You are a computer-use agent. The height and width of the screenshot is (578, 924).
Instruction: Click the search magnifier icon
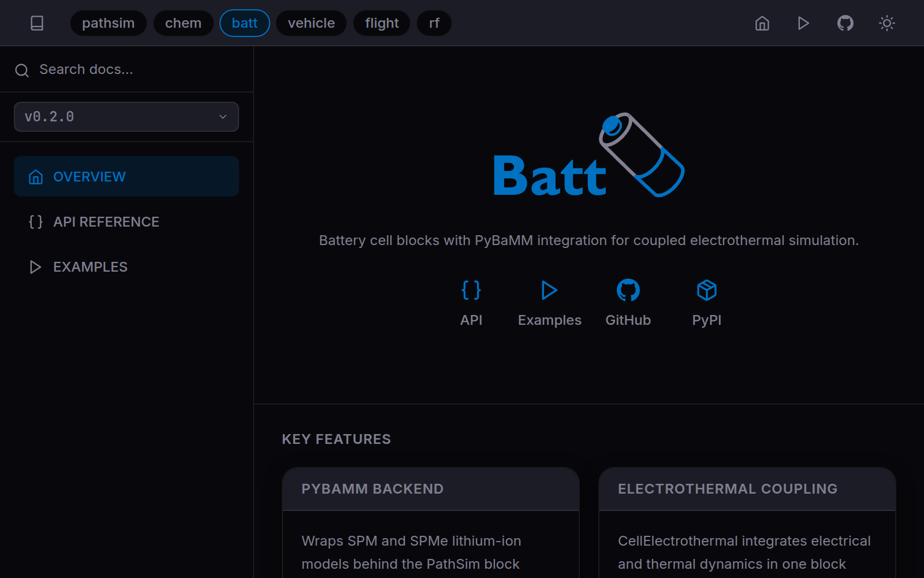(x=22, y=71)
